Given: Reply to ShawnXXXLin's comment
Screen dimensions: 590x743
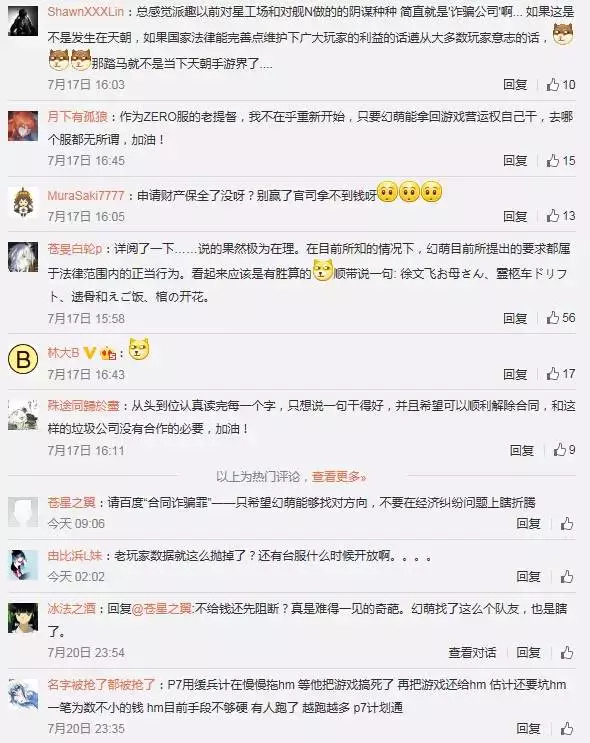Looking at the screenshot, I should click(x=515, y=85).
